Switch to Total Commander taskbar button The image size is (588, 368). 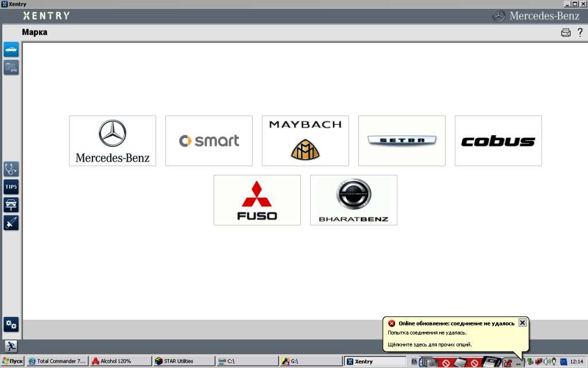click(x=57, y=361)
